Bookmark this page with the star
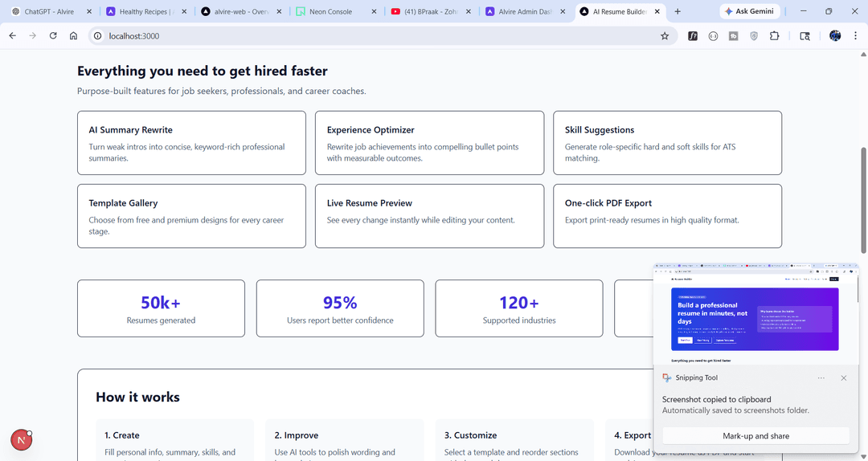 click(665, 36)
